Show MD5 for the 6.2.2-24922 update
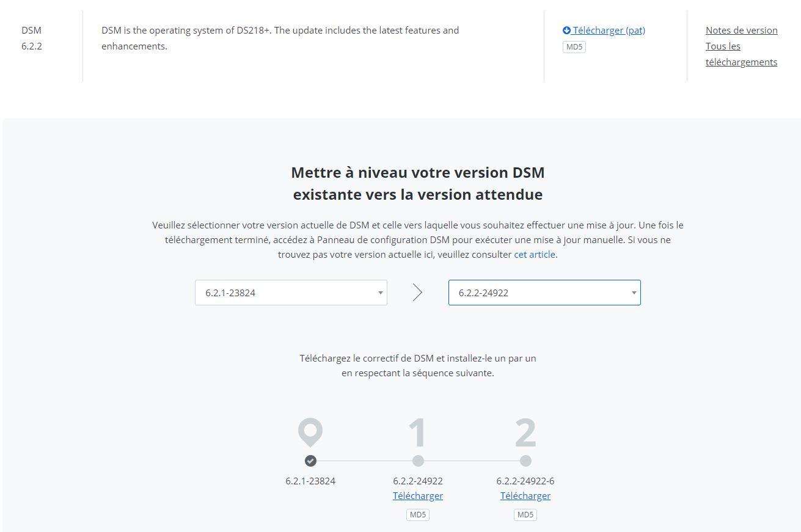This screenshot has width=801, height=532. tap(418, 515)
